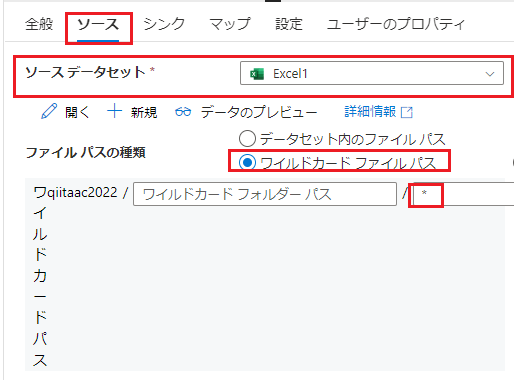The image size is (514, 380).
Task: Click the ワイルドカード フォルダー パス input field
Action: (265, 194)
